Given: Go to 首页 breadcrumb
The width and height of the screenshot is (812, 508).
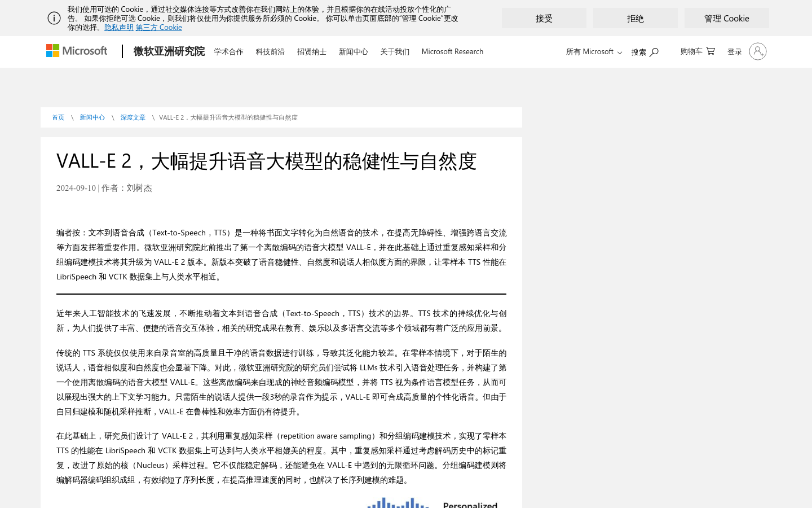Looking at the screenshot, I should point(58,117).
